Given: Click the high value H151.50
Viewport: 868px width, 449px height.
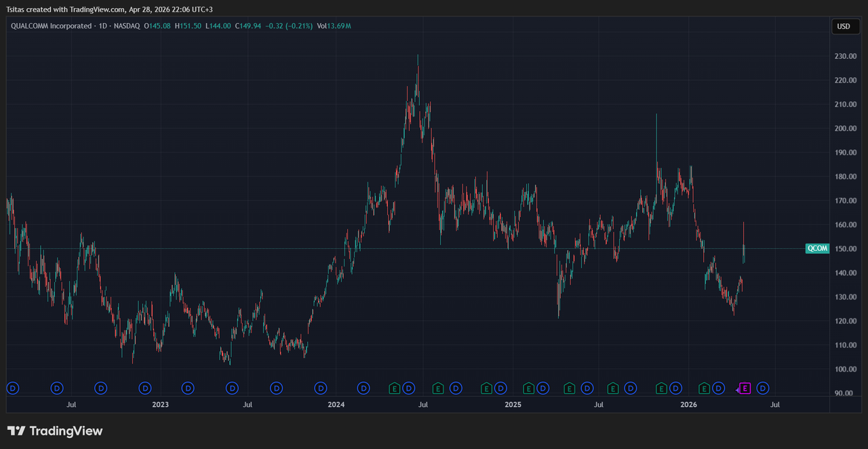Looking at the screenshot, I should pos(188,26).
